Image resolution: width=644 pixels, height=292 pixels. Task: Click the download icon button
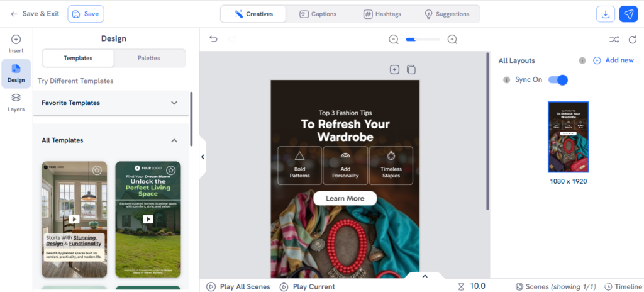pos(606,14)
